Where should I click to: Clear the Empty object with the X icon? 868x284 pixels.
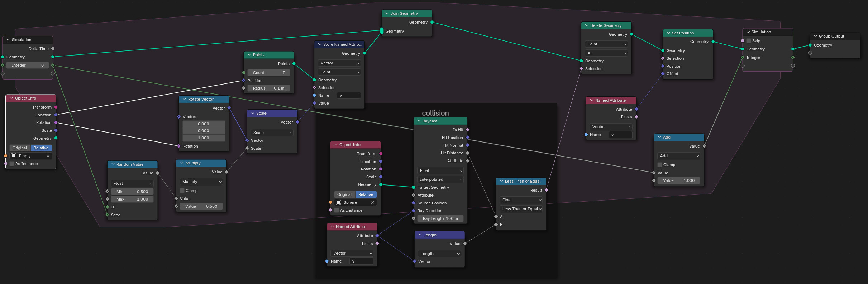coord(48,156)
